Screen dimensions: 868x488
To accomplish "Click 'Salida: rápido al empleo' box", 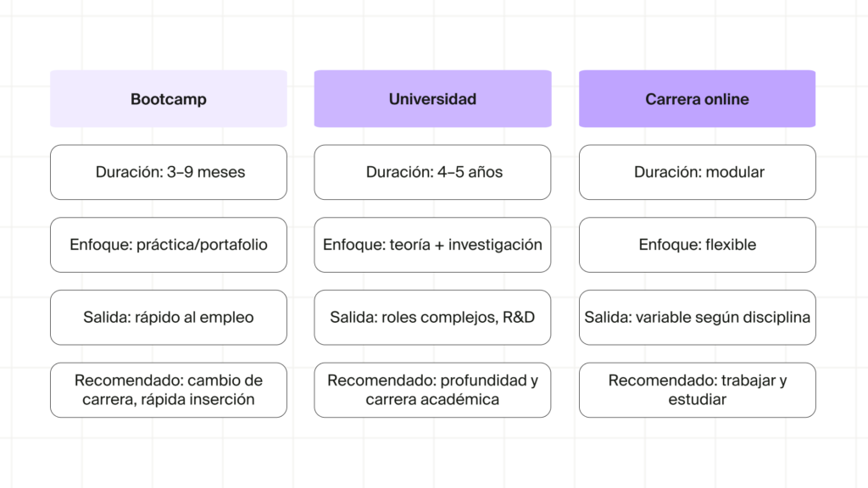I will click(168, 318).
